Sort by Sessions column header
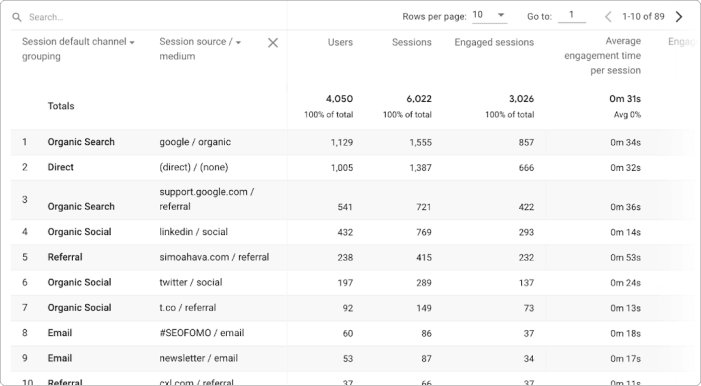The height and width of the screenshot is (386, 701). [412, 42]
